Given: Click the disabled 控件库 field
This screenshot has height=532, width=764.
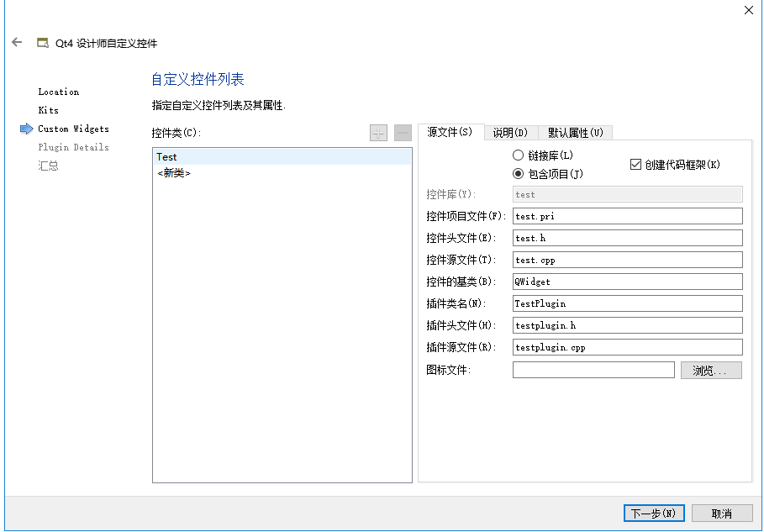Looking at the screenshot, I should pyautogui.click(x=628, y=194).
